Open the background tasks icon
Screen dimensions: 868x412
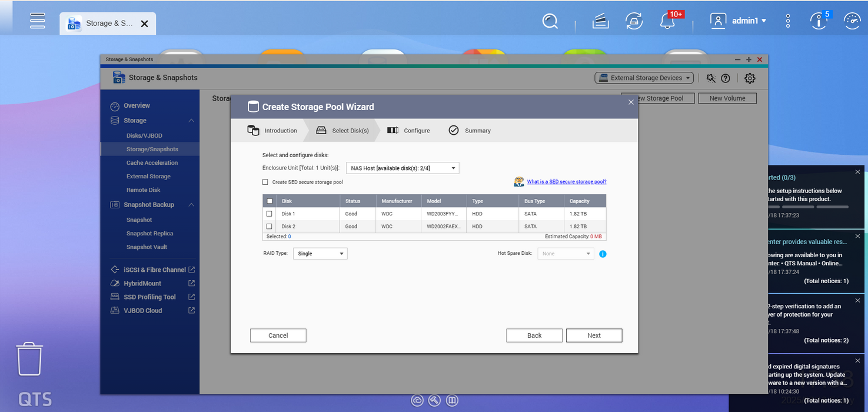tap(600, 22)
